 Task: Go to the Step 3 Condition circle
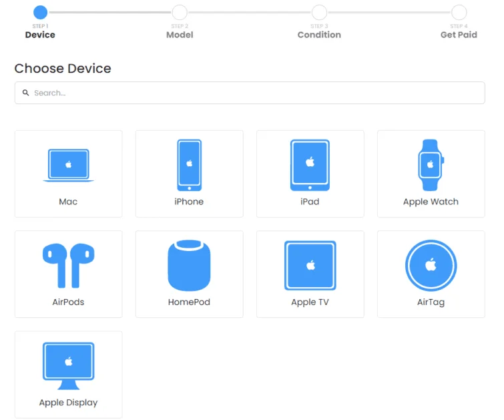click(319, 12)
